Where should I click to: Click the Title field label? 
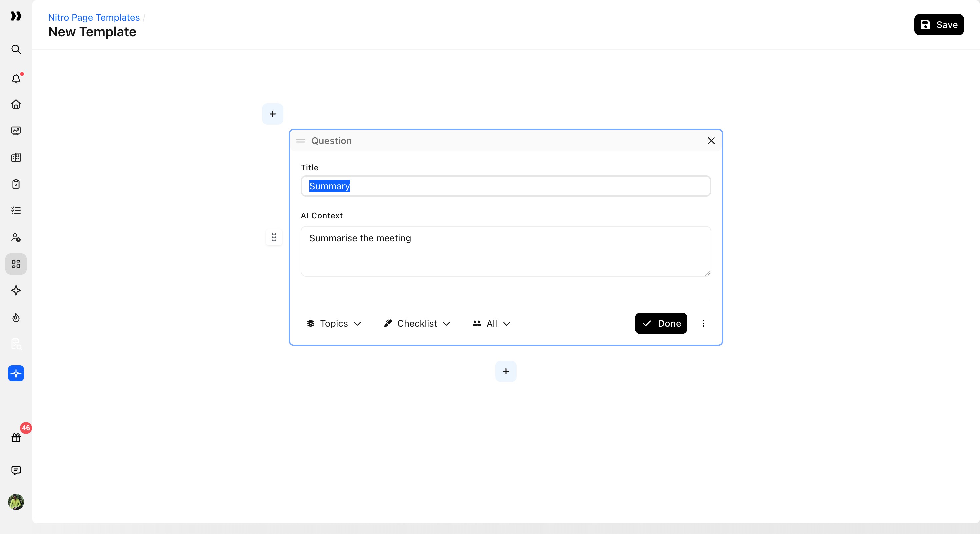click(x=309, y=168)
